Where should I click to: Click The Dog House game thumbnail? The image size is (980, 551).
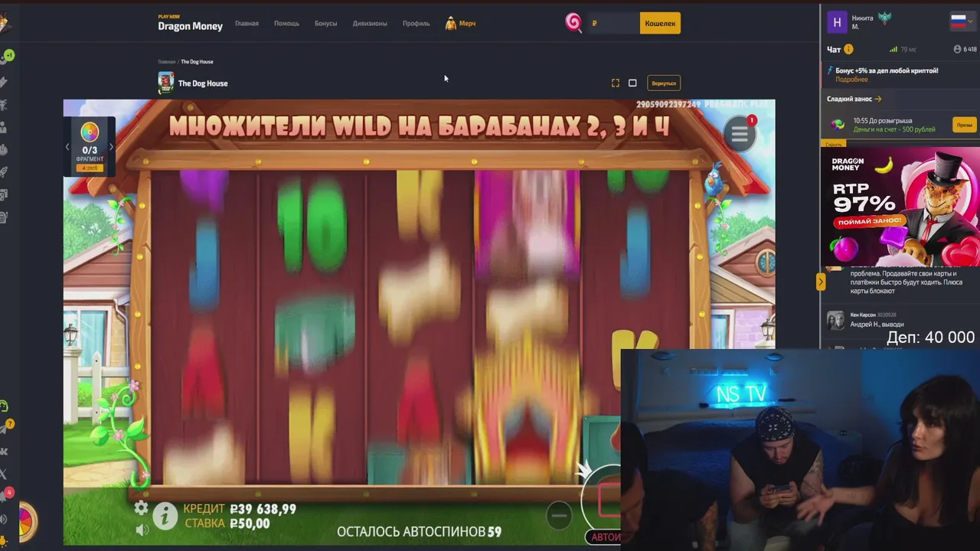[165, 83]
